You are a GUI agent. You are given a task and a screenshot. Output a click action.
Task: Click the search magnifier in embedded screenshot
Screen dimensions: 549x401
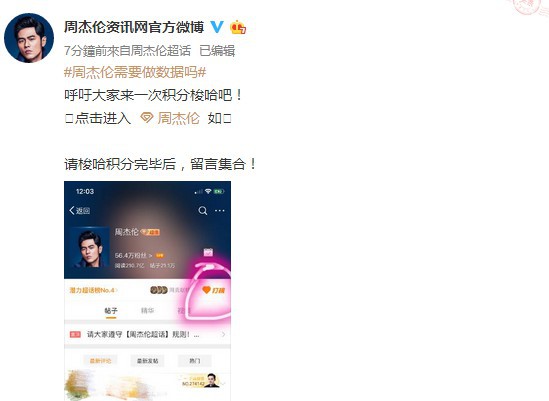[203, 210]
